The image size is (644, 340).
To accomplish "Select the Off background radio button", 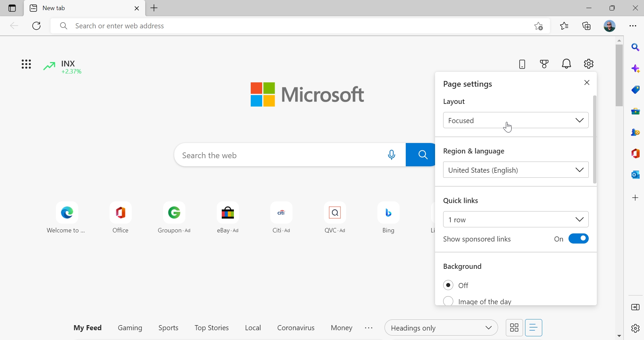I will [x=449, y=285].
